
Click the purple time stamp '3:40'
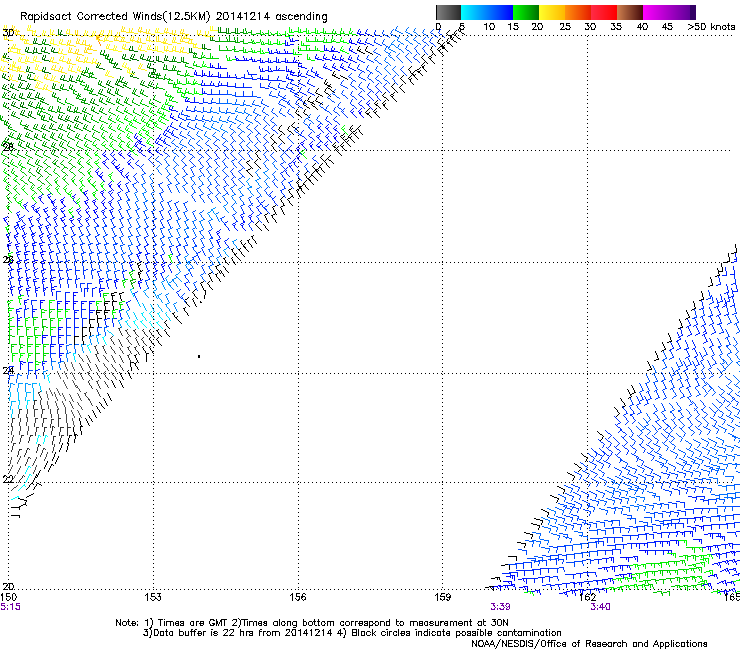[600, 607]
